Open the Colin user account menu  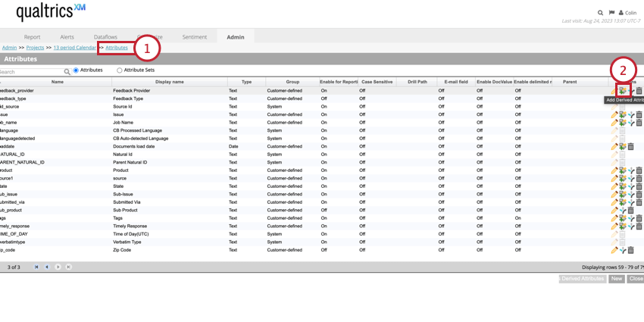(628, 13)
